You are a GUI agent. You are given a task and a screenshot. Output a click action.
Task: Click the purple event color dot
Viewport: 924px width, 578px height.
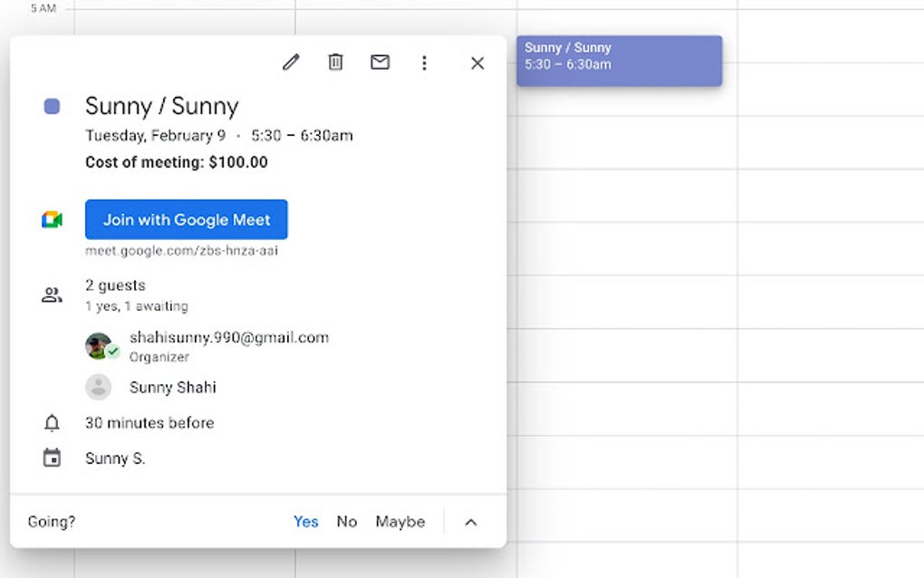click(52, 106)
